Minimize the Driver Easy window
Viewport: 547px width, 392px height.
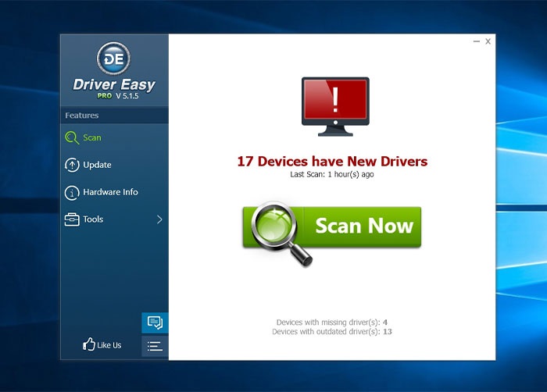click(477, 41)
